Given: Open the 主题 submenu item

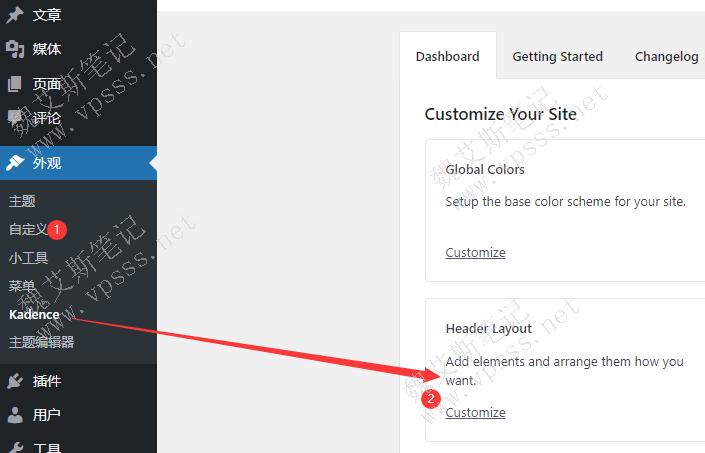Looking at the screenshot, I should coord(22,201).
